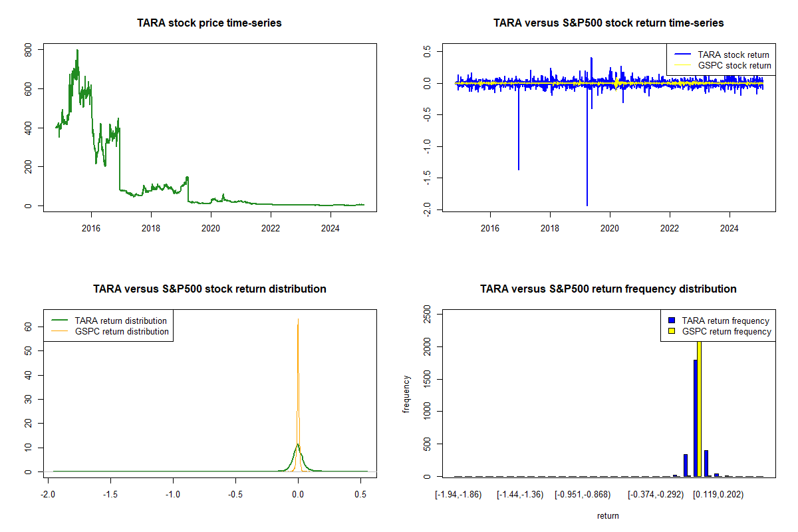Click the GSPC return distribution legend entry
The image size is (798, 532).
(x=122, y=331)
